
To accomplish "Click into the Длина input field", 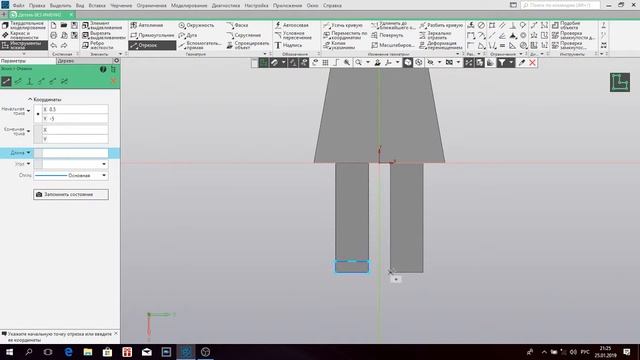I will click(x=75, y=153).
